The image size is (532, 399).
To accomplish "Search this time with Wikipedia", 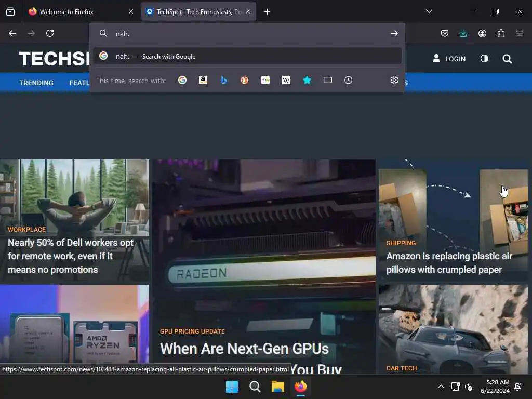I will 286,80.
